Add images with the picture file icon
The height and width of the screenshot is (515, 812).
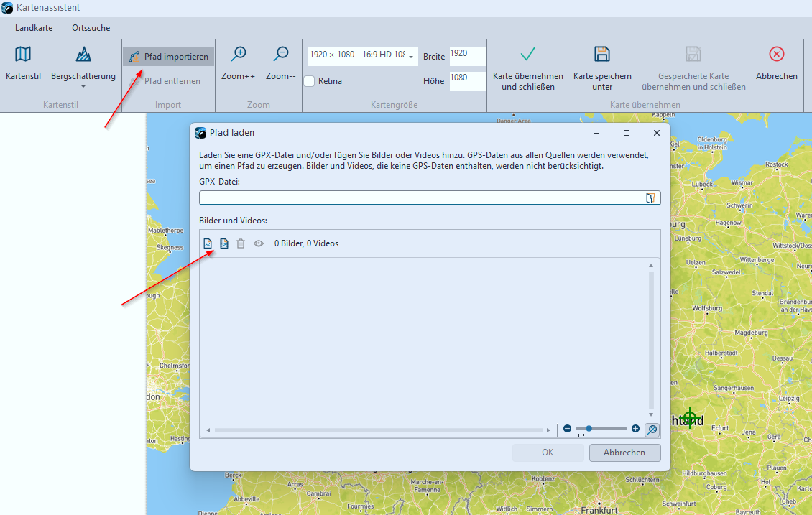click(x=208, y=243)
